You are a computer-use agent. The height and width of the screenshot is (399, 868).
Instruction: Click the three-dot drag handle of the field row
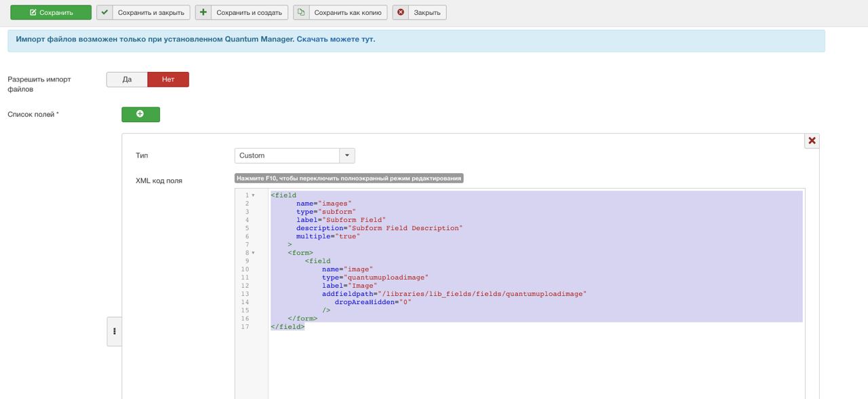click(x=115, y=331)
